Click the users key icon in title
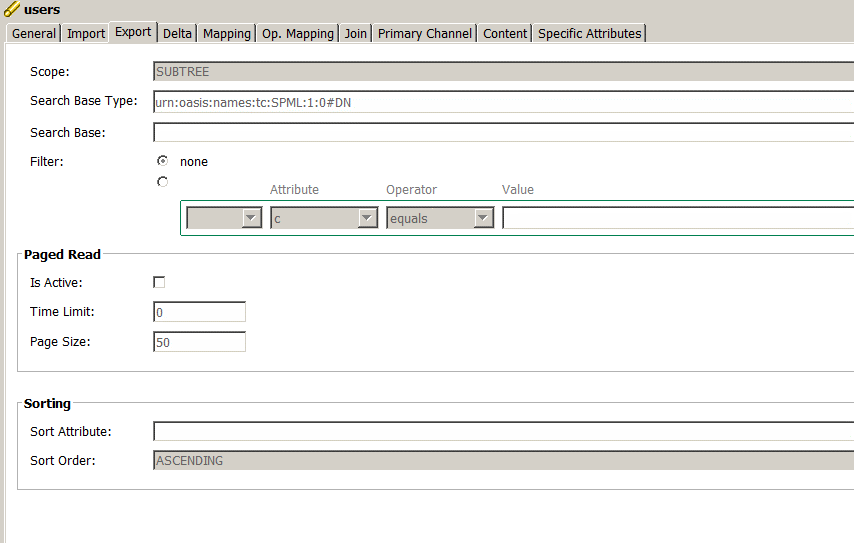Image resolution: width=854 pixels, height=543 pixels. [x=12, y=10]
